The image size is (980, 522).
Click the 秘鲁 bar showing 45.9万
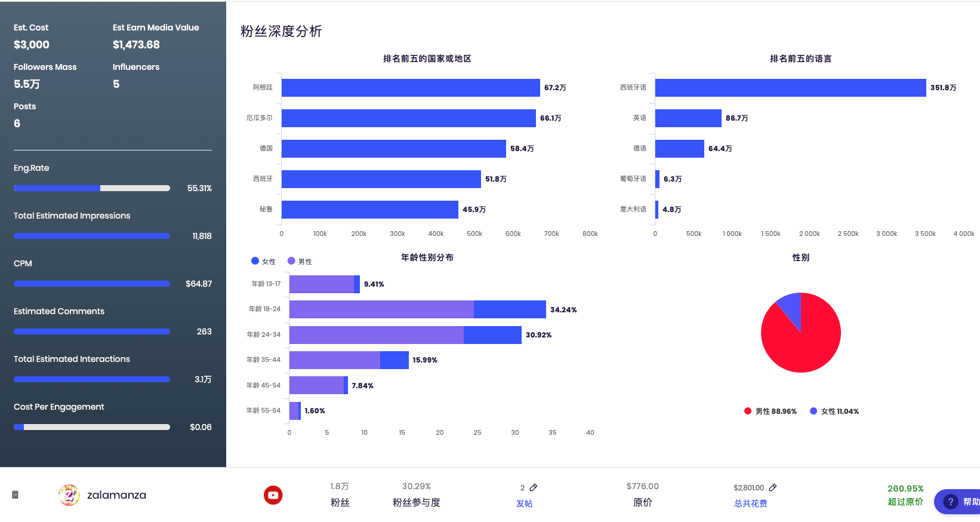(x=370, y=210)
